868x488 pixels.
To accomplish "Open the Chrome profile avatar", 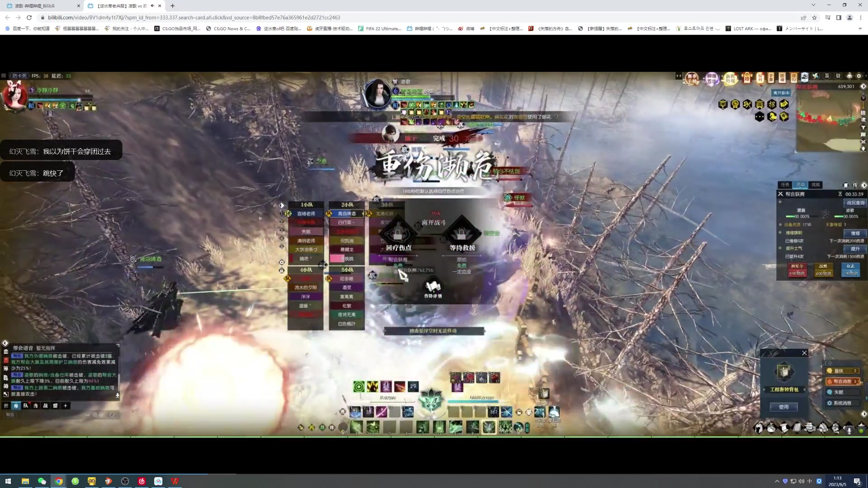I will [x=849, y=18].
